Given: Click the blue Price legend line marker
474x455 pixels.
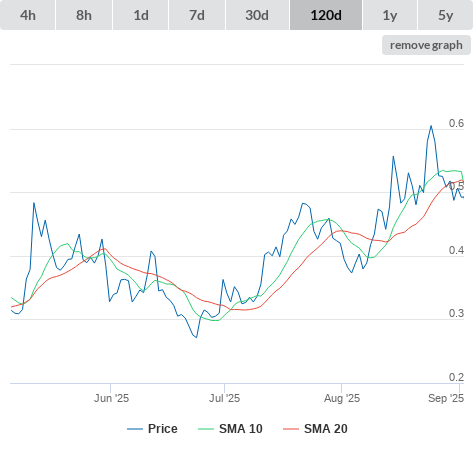Looking at the screenshot, I should point(135,429).
